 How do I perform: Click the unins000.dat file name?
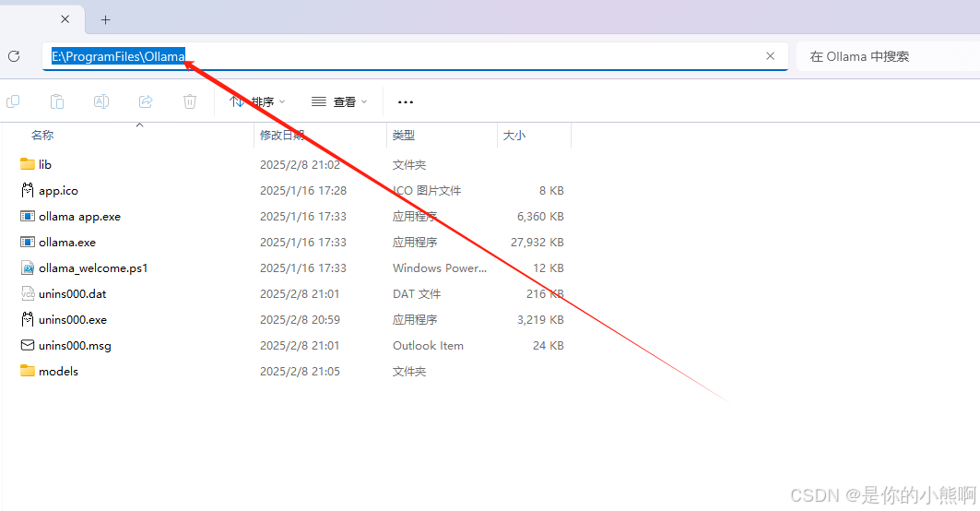click(73, 294)
